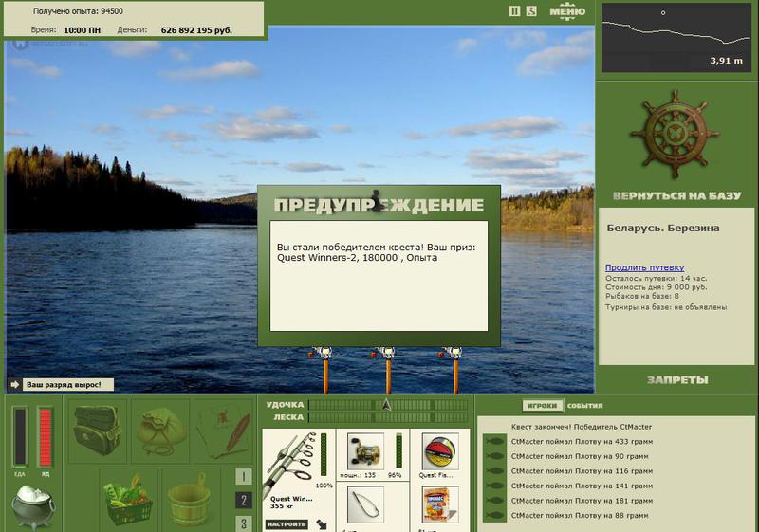Image resolution: width=759 pixels, height=532 pixels.
Task: Select the fishing hook slot
Action: coord(365,504)
